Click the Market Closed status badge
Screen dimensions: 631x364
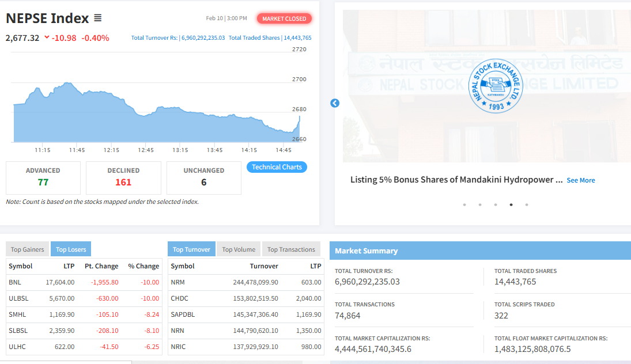[x=284, y=18]
